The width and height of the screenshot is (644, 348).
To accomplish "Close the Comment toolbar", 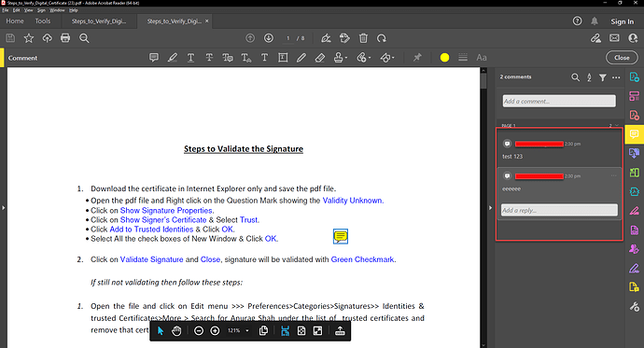I will [622, 58].
